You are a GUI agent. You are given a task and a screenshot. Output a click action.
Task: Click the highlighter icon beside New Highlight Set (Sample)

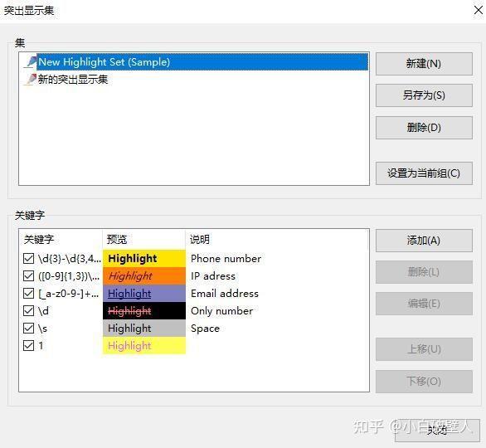[x=32, y=61]
